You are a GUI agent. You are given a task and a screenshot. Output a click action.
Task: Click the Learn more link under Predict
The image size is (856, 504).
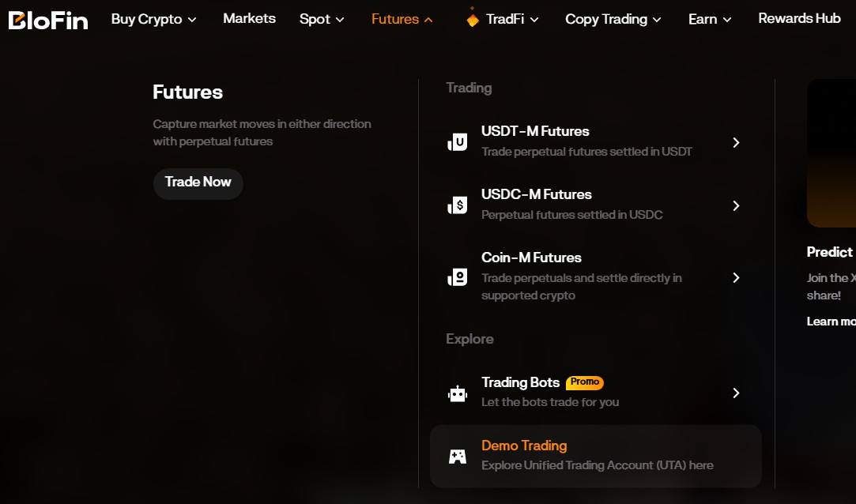[x=831, y=322]
